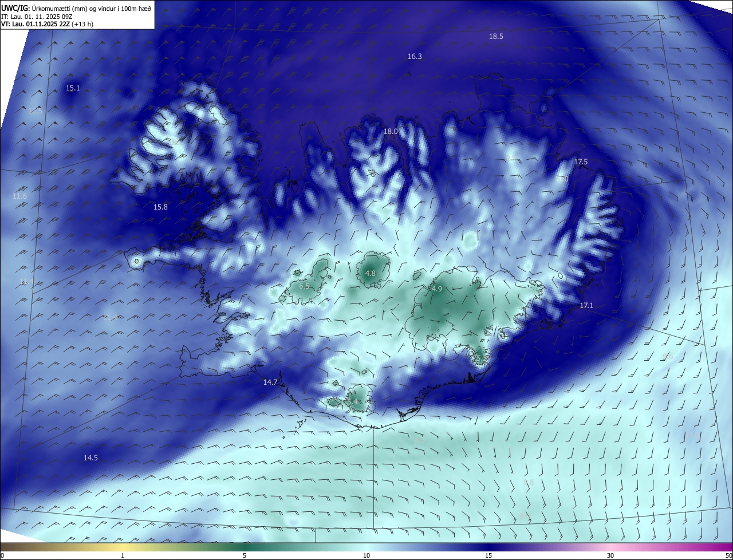Click the colorbar tick label '15'
This screenshot has width=733, height=560.
(x=488, y=555)
